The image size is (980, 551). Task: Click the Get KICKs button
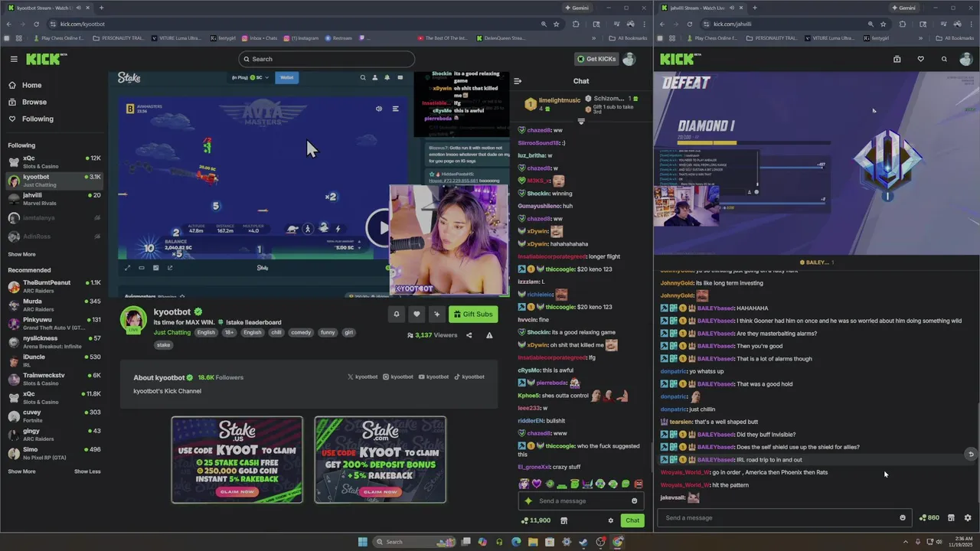click(x=596, y=59)
